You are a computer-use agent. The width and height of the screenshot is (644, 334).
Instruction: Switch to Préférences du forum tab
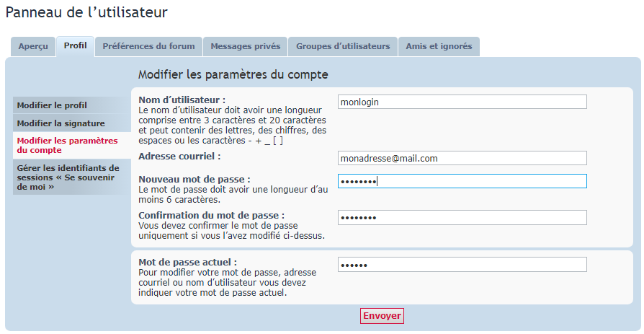(148, 46)
